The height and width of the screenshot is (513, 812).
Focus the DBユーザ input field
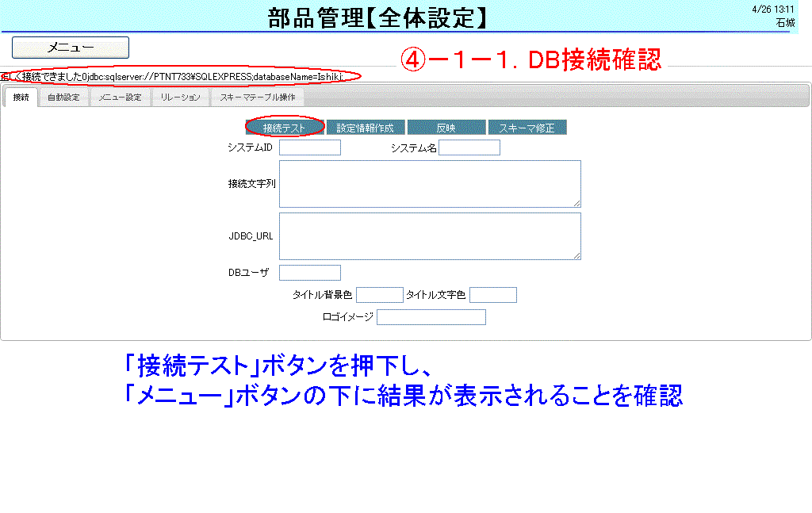[x=309, y=273]
